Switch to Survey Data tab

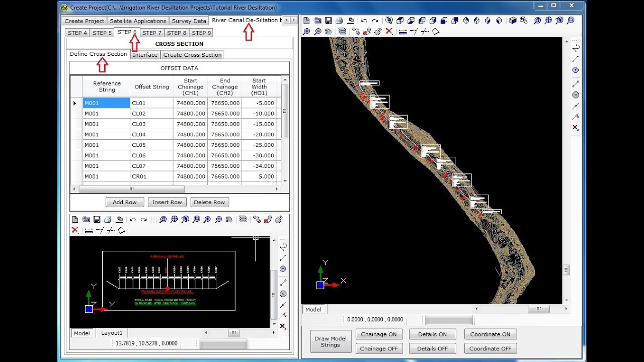click(189, 21)
